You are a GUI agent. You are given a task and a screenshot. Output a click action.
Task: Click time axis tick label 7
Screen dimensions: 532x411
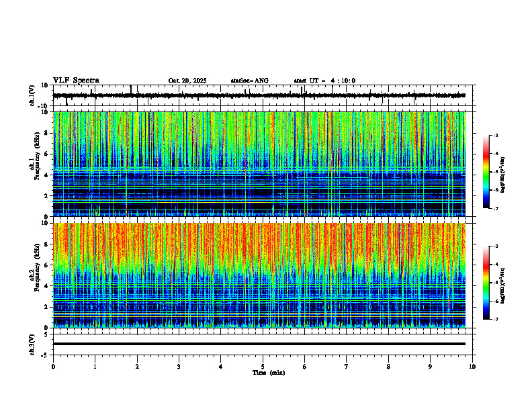point(347,367)
